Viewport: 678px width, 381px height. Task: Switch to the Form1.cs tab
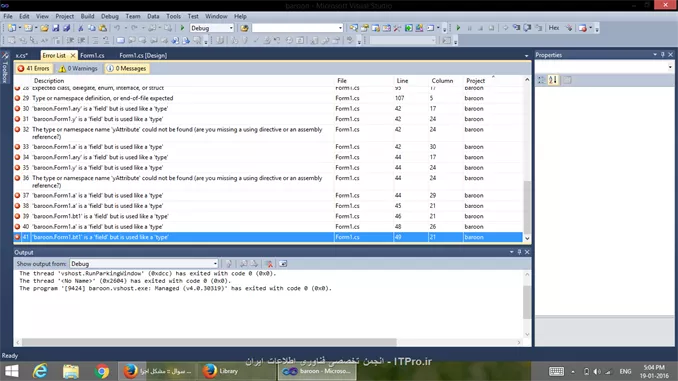pos(92,56)
